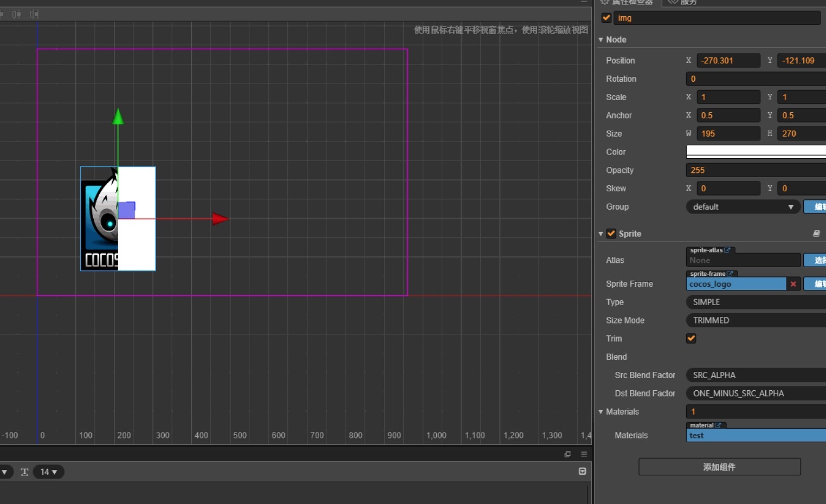Image resolution: width=826 pixels, height=504 pixels.
Task: Click the font size text icon
Action: tap(24, 472)
